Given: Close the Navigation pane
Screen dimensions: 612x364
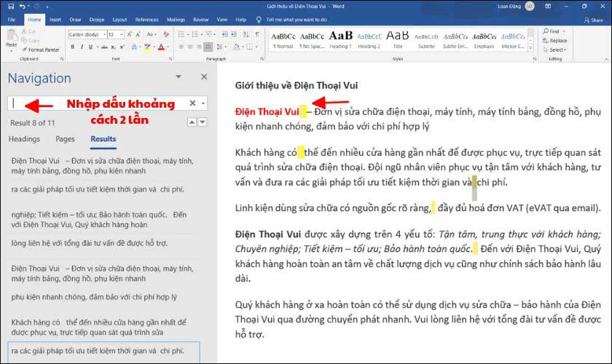Looking at the screenshot, I should [x=204, y=77].
